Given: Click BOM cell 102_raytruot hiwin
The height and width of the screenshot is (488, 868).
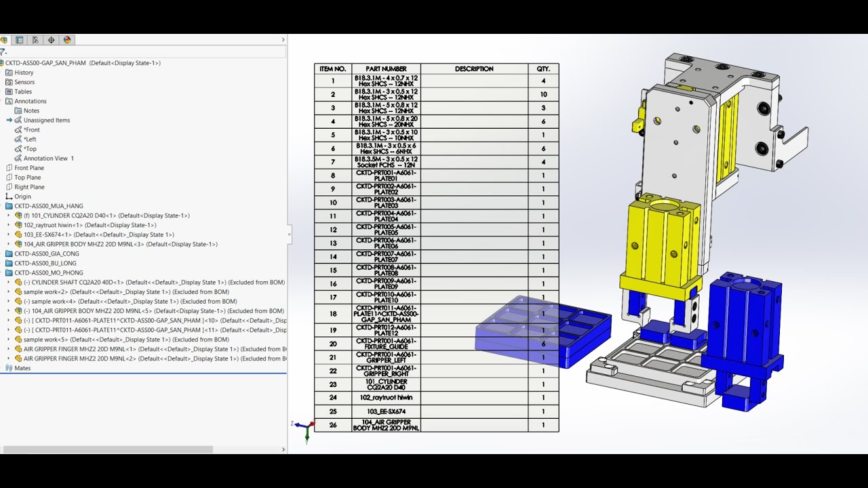Looking at the screenshot, I should tap(386, 398).
